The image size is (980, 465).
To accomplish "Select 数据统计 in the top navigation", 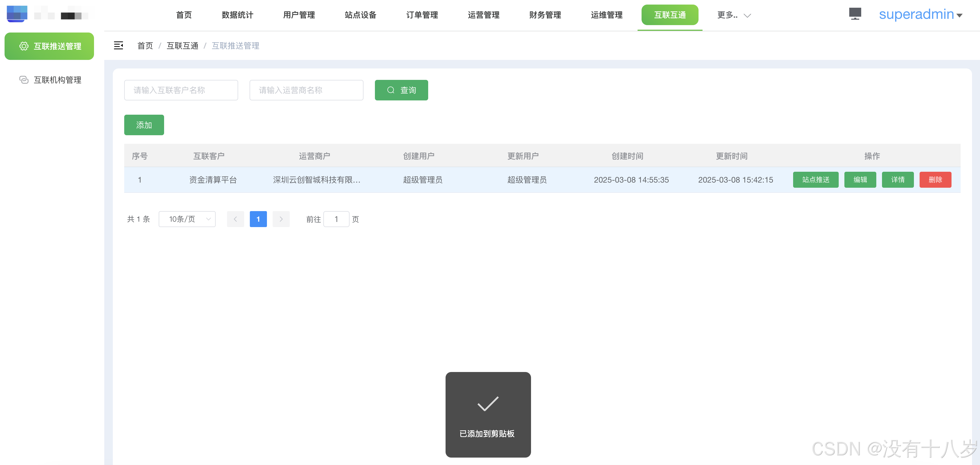I will 237,15.
